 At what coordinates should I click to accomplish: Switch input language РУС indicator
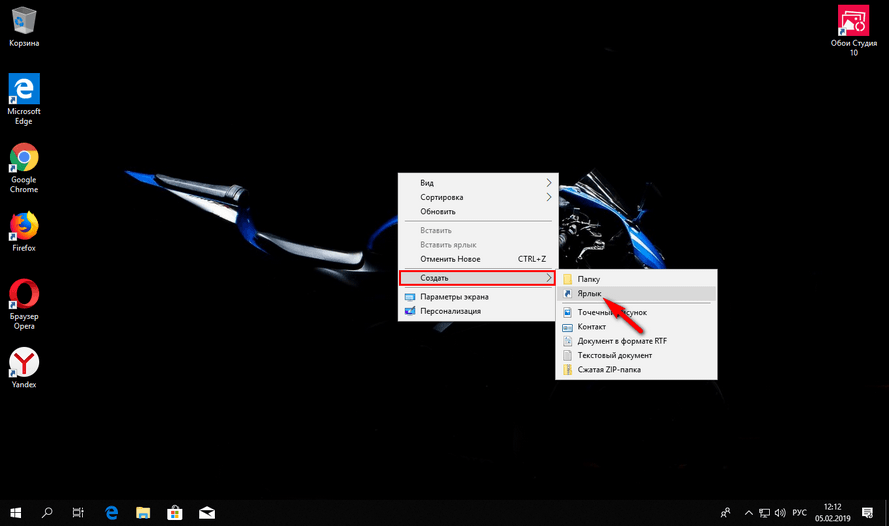(x=799, y=513)
